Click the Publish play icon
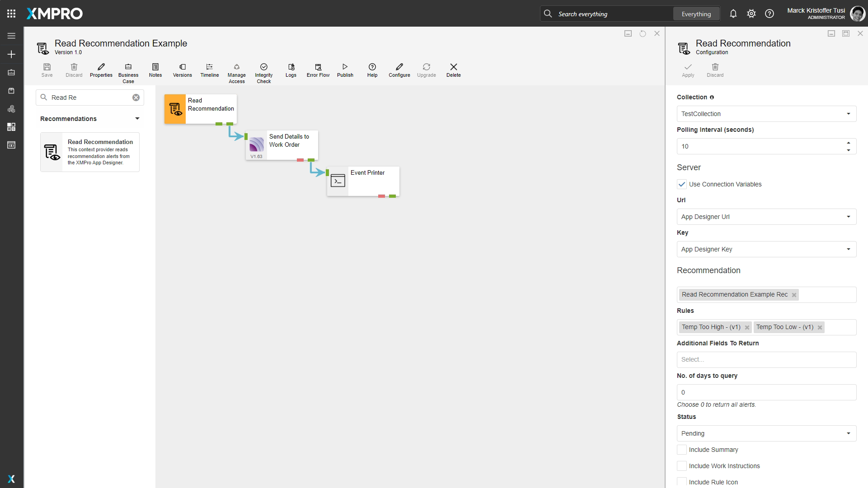Viewport: 868px width, 488px height. point(345,67)
